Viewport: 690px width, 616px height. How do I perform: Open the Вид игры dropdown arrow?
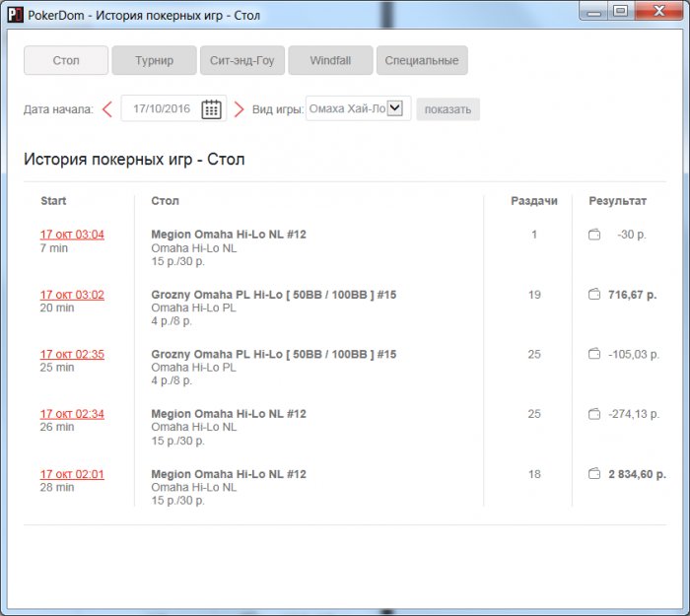point(394,107)
